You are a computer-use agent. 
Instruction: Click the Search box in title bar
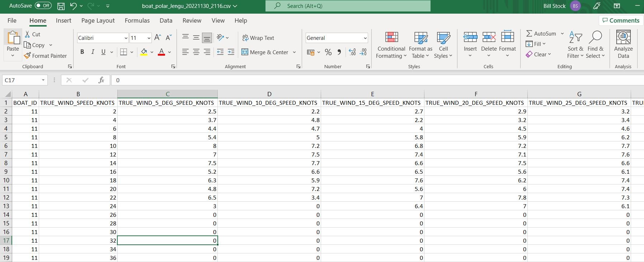click(348, 6)
